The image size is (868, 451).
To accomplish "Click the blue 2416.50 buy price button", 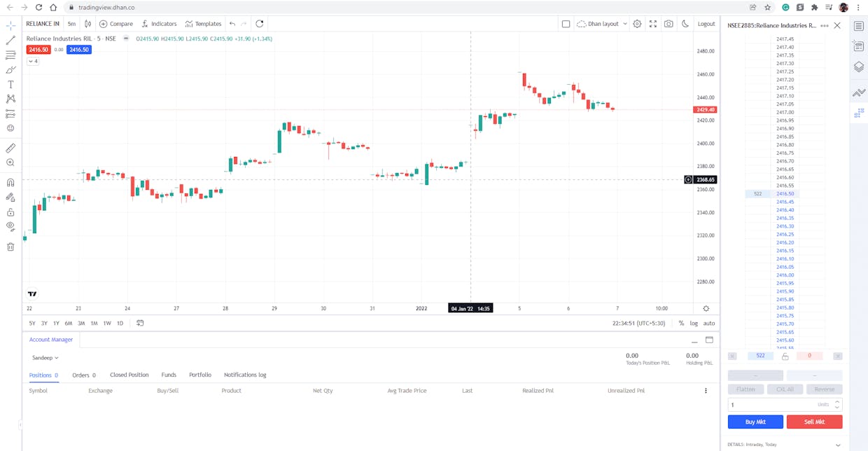I will tap(79, 50).
